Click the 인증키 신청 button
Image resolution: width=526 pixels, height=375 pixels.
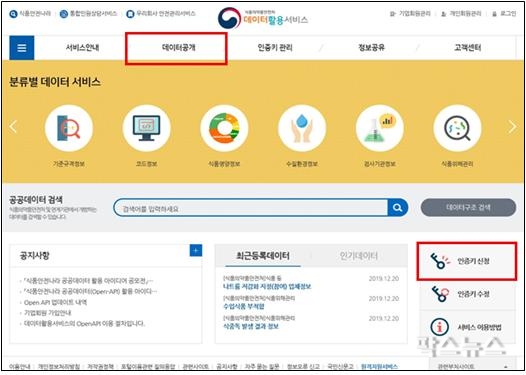[467, 261]
